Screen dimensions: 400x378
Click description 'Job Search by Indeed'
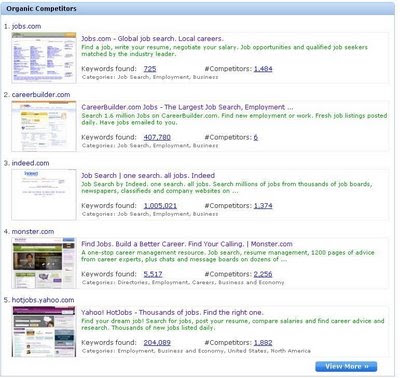(x=227, y=187)
